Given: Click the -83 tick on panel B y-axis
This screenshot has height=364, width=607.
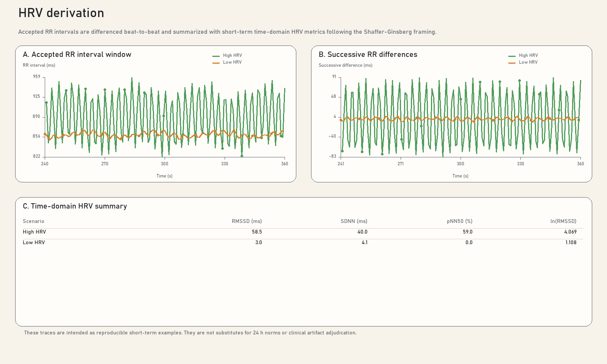Looking at the screenshot, I should click(x=333, y=156).
